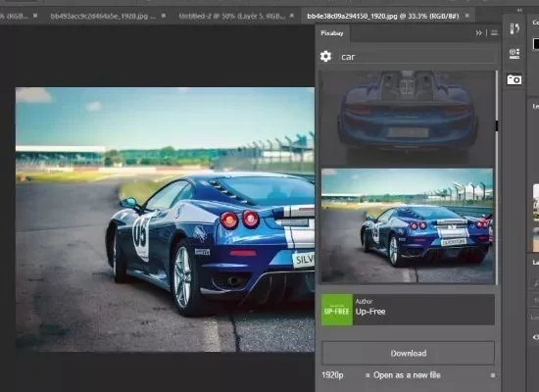539x392 pixels.
Task: Click the camera icon in panel dock
Action: (514, 79)
